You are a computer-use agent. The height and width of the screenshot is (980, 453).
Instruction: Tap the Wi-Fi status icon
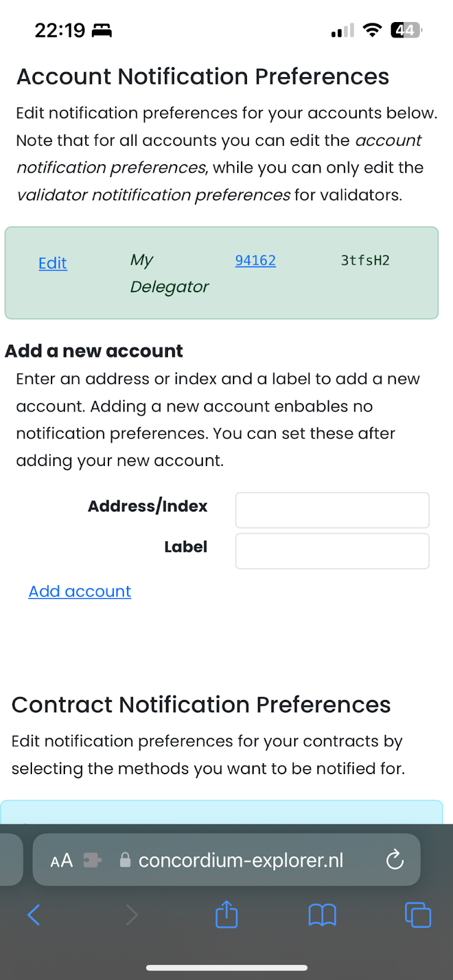click(372, 30)
